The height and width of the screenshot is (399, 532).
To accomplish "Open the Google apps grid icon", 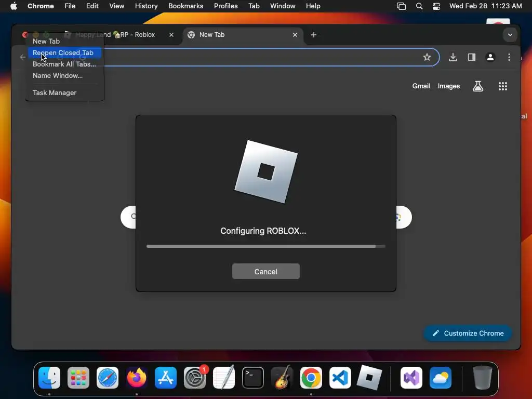I will pyautogui.click(x=502, y=86).
